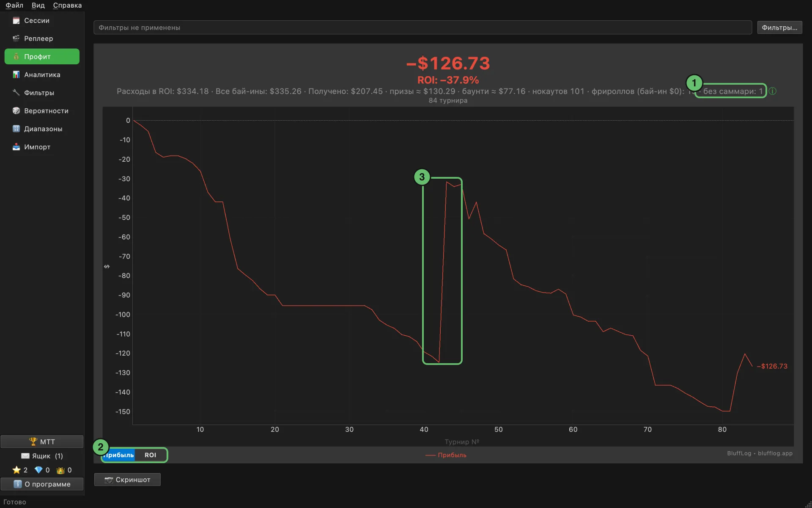The image size is (812, 508).
Task: Click the wrench icon beside Фильтры
Action: 16,93
